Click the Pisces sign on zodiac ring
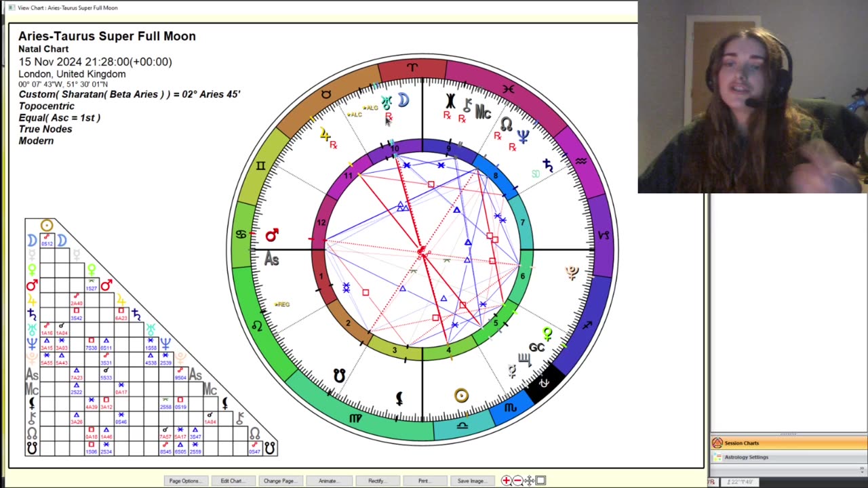The image size is (868, 488). coord(509,89)
